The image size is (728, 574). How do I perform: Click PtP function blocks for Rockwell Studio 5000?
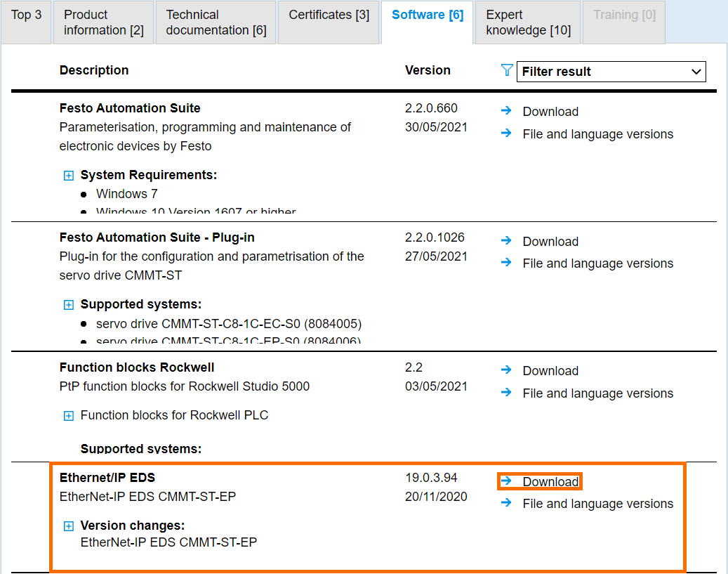click(185, 386)
